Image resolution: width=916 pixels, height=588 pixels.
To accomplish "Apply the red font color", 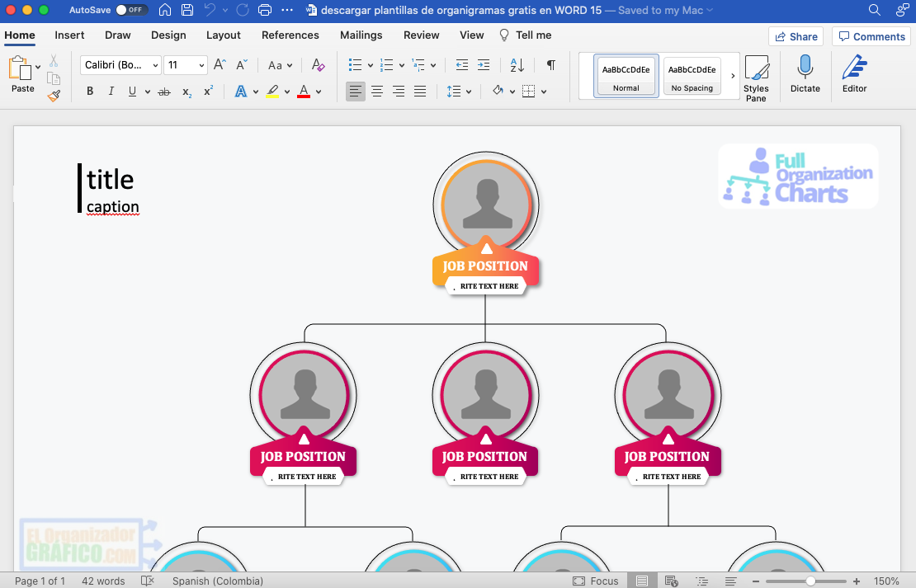I will coord(304,92).
